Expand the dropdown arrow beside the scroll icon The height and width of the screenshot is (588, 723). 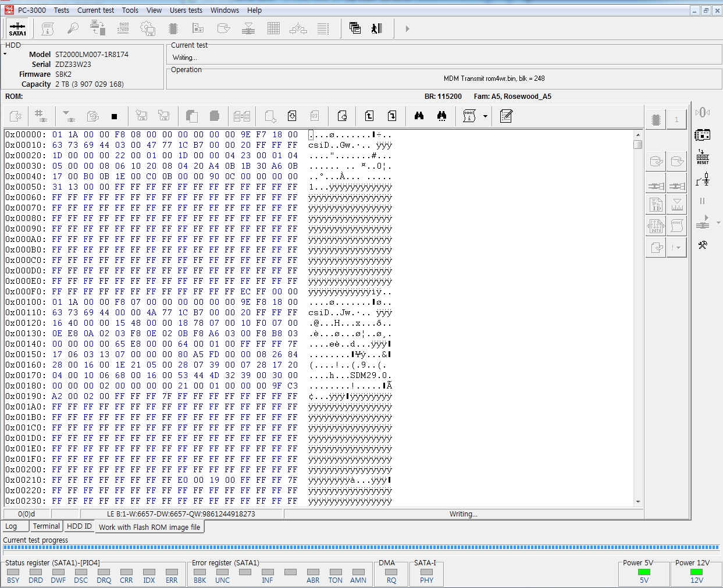(x=485, y=116)
